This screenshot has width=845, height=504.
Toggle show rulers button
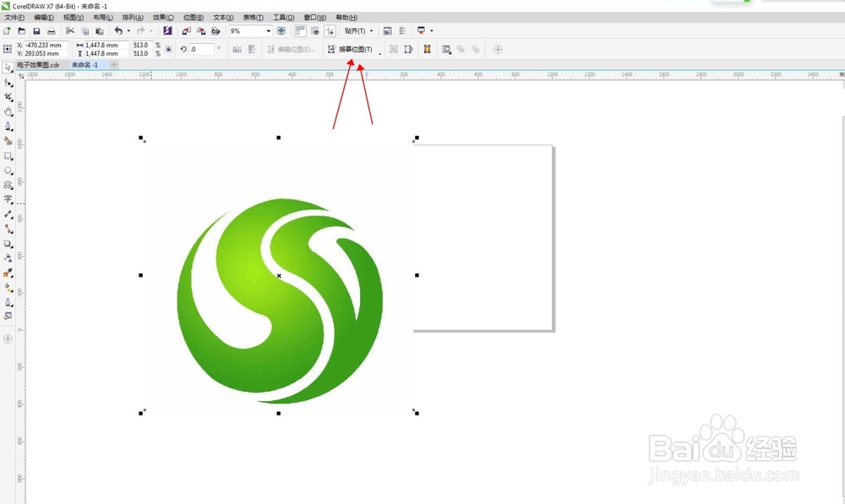(300, 30)
